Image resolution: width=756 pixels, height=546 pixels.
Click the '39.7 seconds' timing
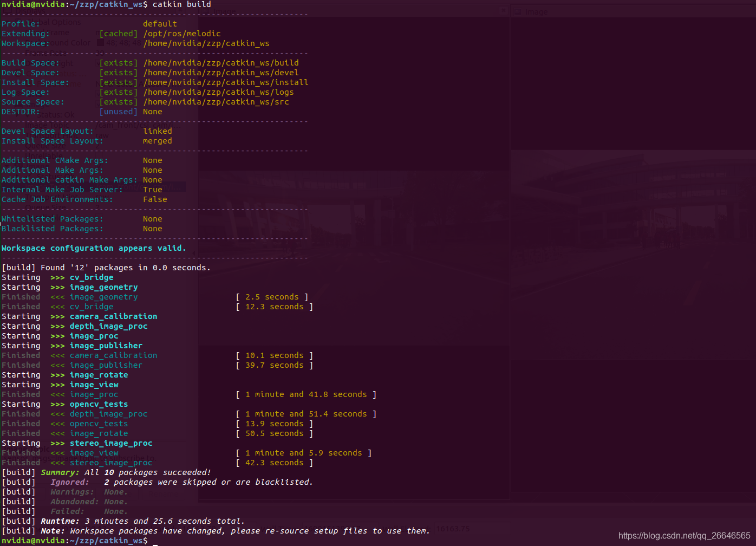tap(275, 365)
